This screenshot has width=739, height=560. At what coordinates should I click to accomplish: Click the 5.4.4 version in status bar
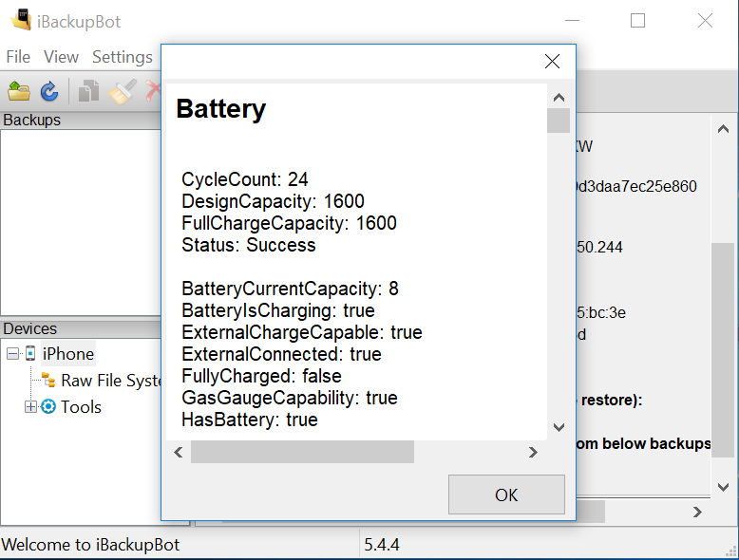(x=381, y=545)
